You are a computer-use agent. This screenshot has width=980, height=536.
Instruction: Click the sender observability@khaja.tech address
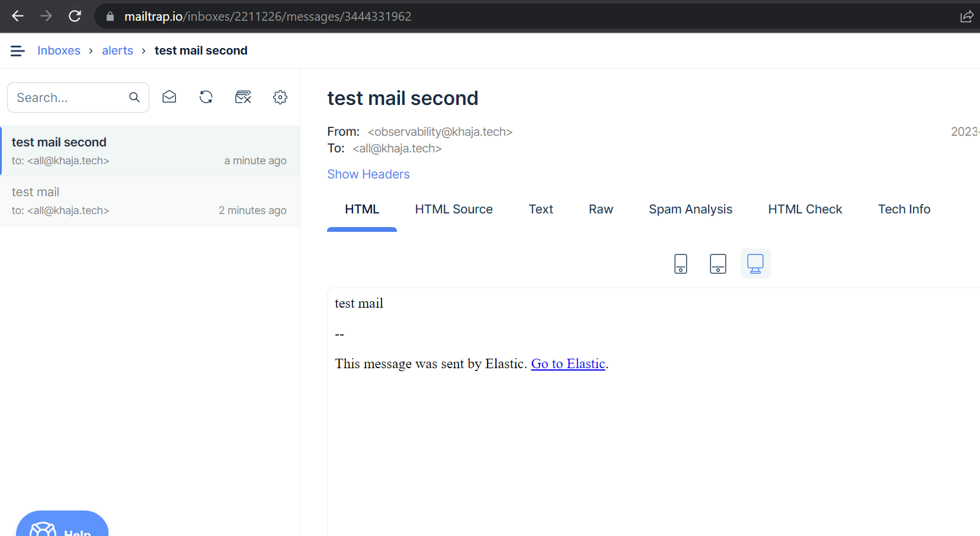440,132
